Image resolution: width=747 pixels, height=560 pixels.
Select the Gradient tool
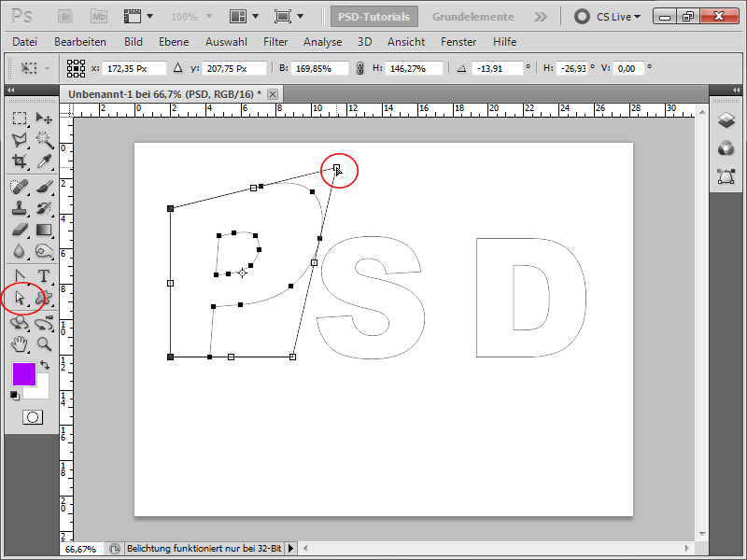tap(44, 230)
